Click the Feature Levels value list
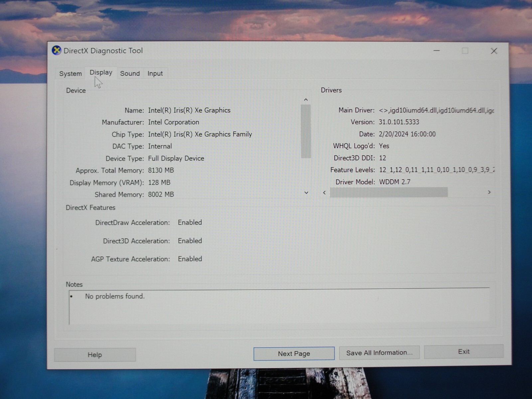 point(437,170)
